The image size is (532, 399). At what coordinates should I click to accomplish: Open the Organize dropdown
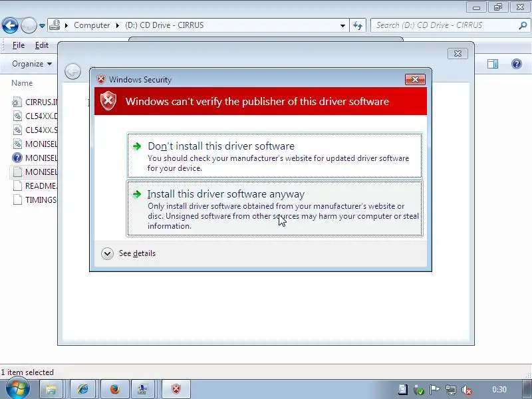[32, 64]
